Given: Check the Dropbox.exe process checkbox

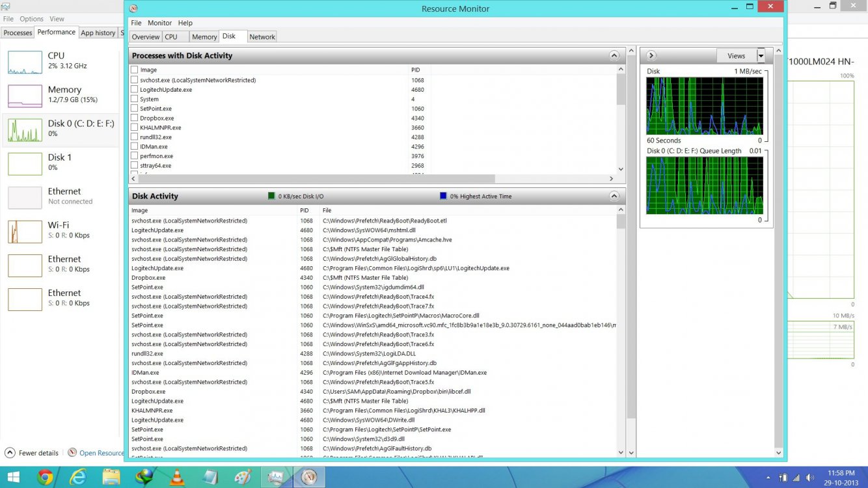Looking at the screenshot, I should [134, 118].
